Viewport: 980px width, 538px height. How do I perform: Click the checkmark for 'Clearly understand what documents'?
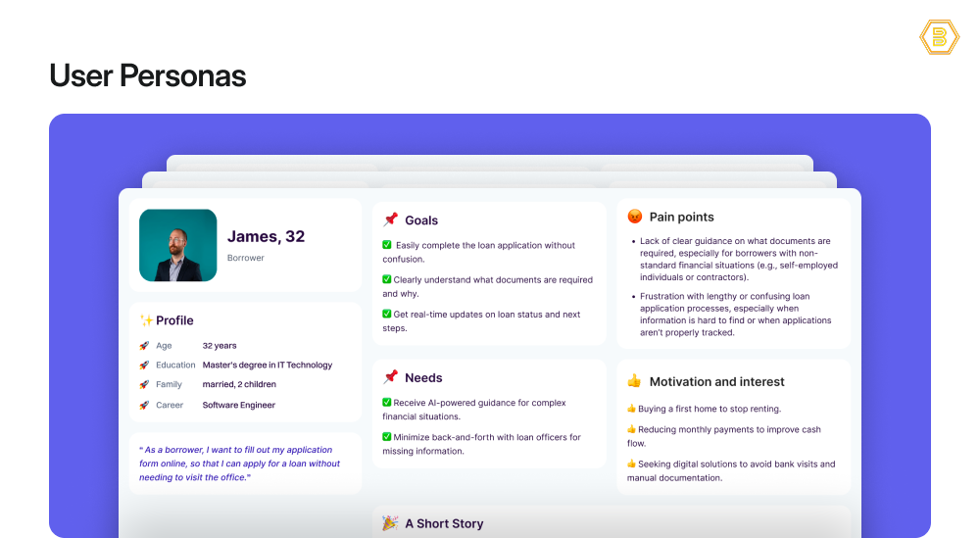(387, 279)
